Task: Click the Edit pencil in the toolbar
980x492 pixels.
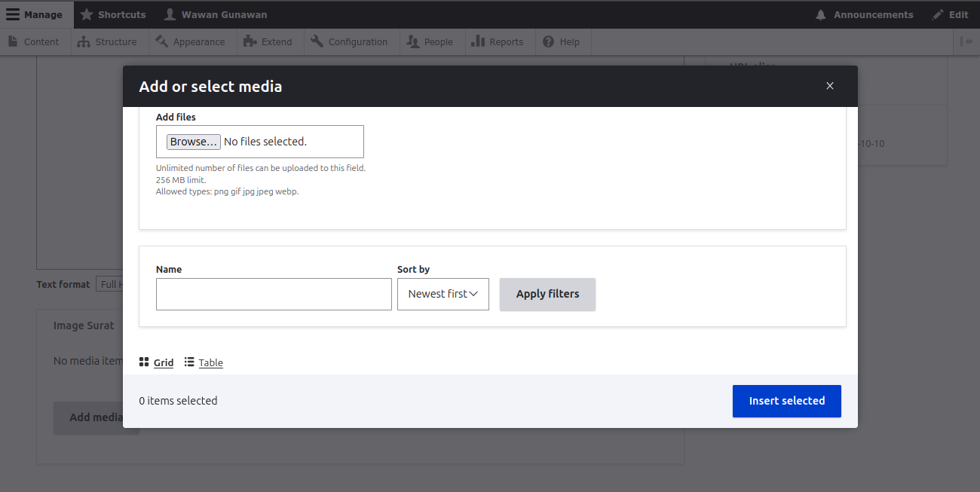Action: (x=950, y=14)
